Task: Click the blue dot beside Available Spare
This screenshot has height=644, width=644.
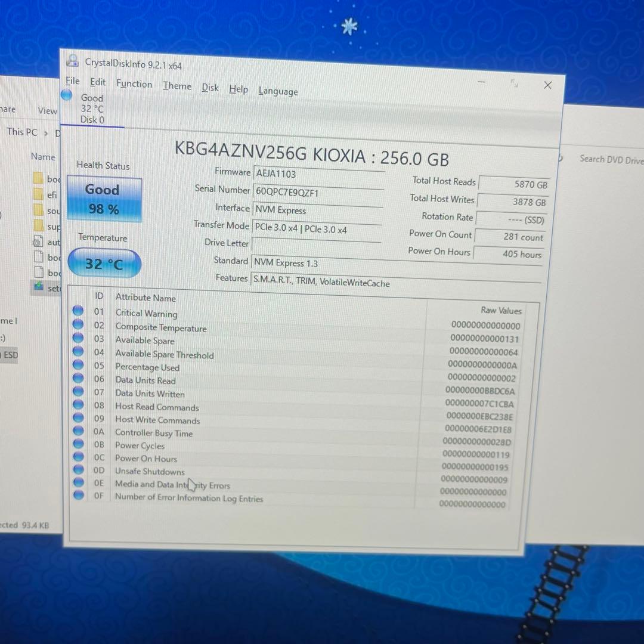Action: (x=78, y=338)
